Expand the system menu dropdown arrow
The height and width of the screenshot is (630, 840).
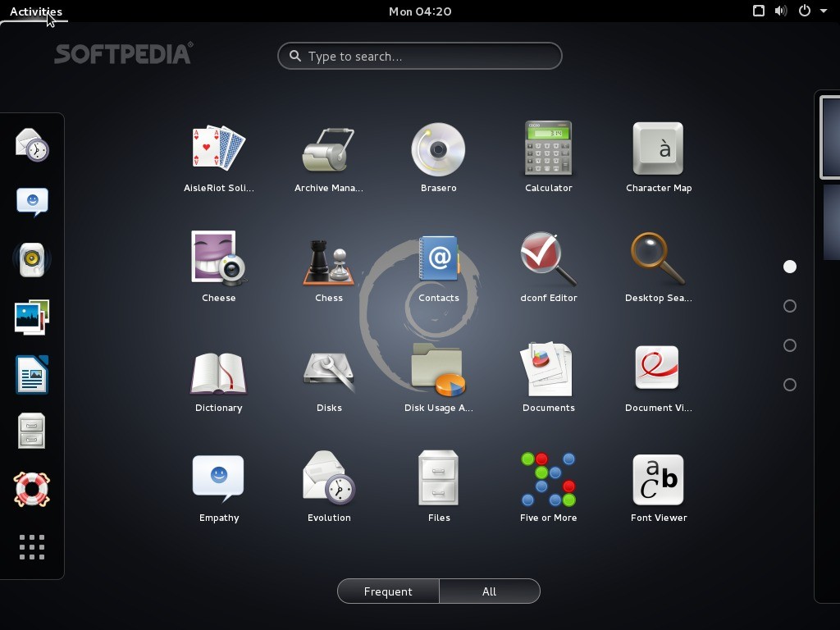pos(824,11)
